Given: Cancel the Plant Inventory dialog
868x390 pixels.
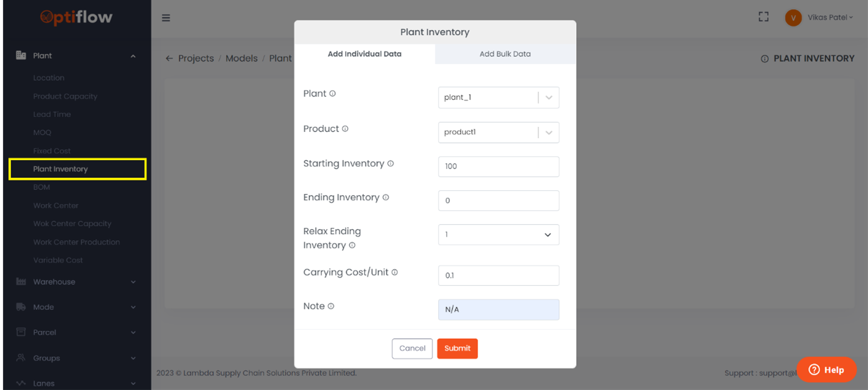Looking at the screenshot, I should point(412,348).
